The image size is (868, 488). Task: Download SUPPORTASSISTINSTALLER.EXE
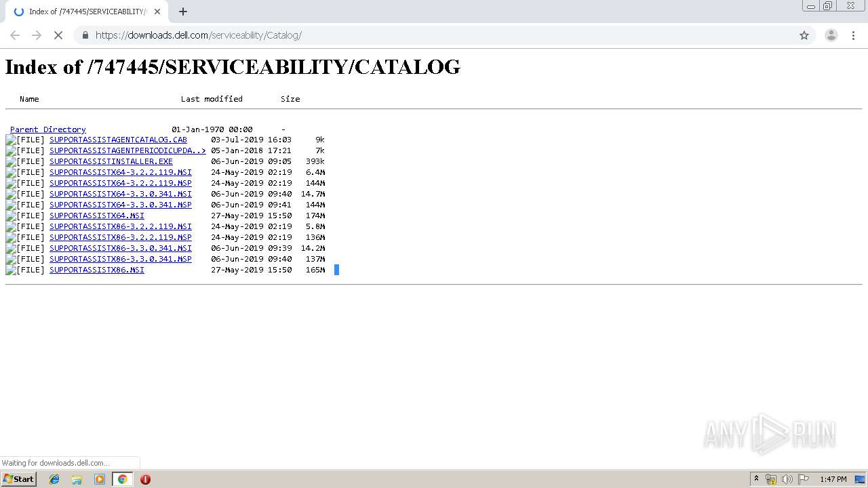[111, 162]
